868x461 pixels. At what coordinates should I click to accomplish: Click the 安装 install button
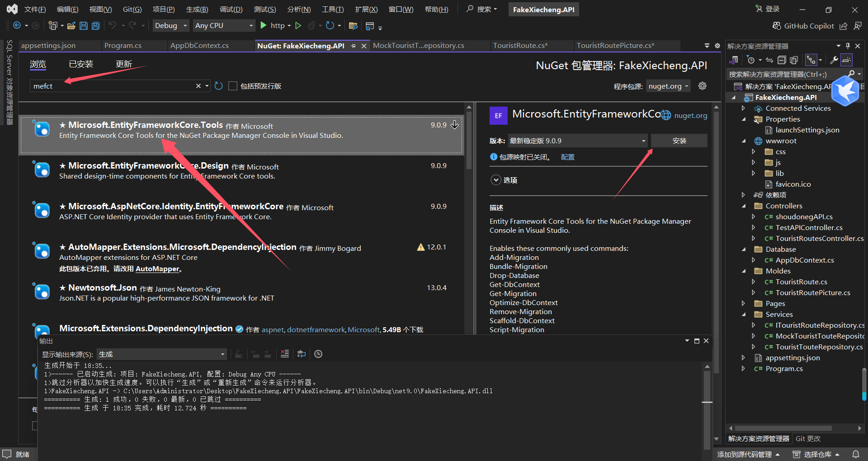pyautogui.click(x=679, y=141)
